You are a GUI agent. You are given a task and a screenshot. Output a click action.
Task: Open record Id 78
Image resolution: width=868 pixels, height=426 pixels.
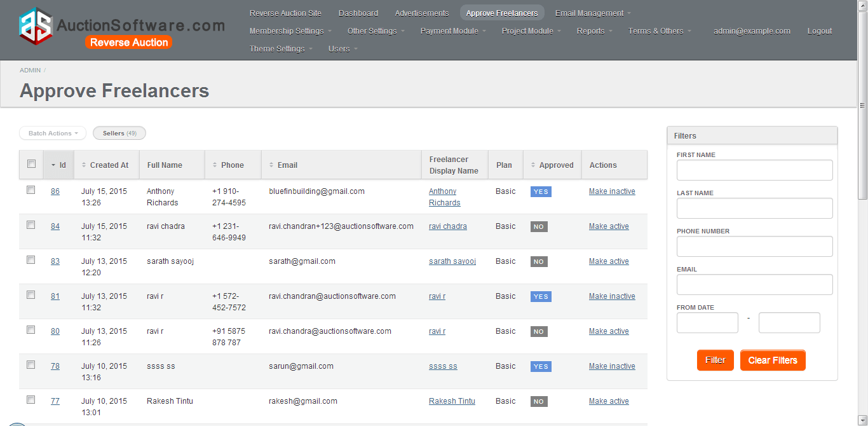point(55,366)
